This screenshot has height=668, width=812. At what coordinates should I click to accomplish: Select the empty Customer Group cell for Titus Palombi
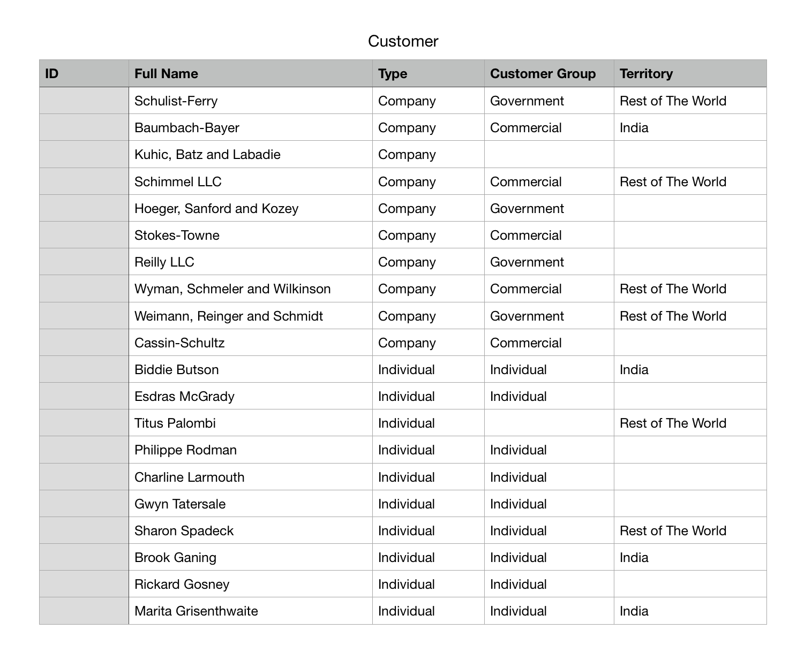(548, 423)
